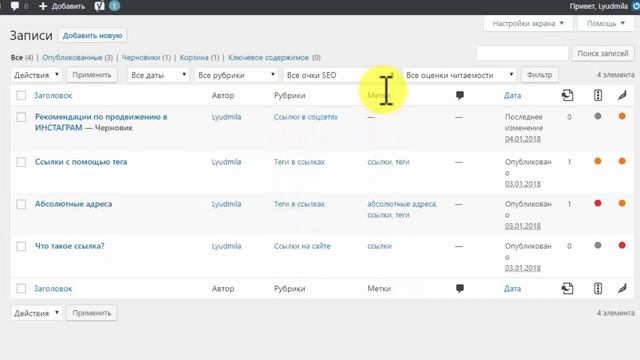This screenshot has width=640, height=360.
Task: Click the comments icon in table footer row
Action: click(460, 289)
